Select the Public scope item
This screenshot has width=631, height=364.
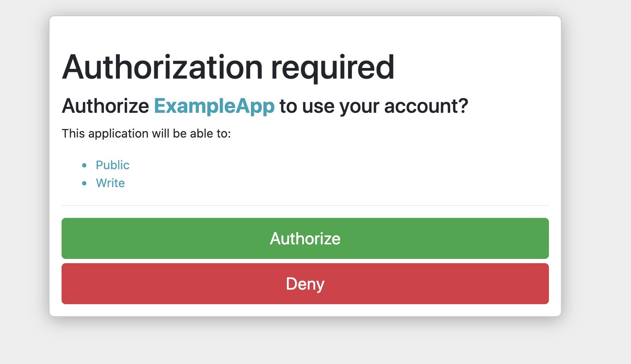point(112,165)
